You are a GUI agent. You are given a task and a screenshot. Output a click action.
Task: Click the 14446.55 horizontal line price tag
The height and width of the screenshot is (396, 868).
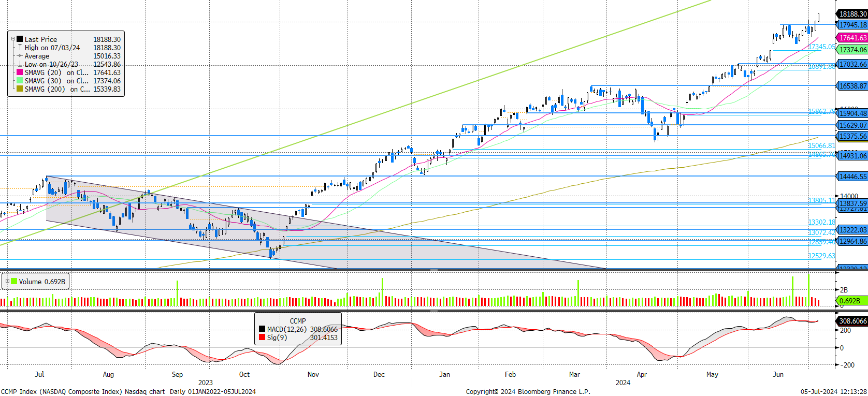click(x=852, y=177)
